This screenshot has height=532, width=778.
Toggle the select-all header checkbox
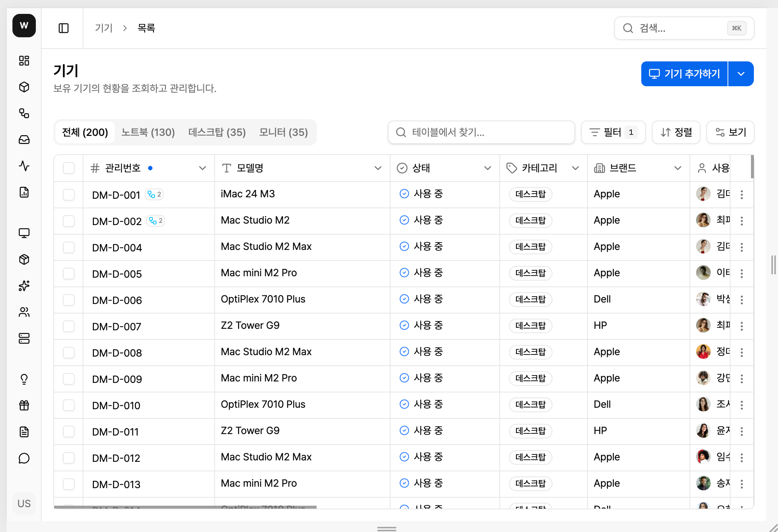click(x=69, y=168)
